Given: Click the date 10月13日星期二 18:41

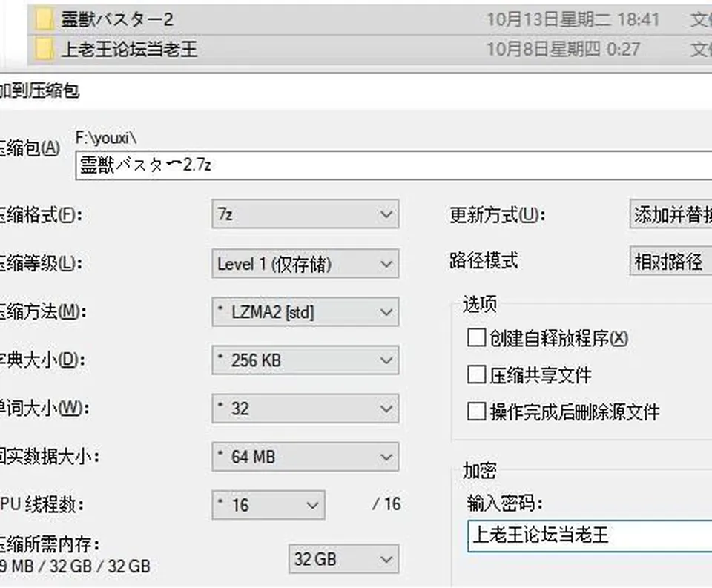Looking at the screenshot, I should (x=573, y=19).
